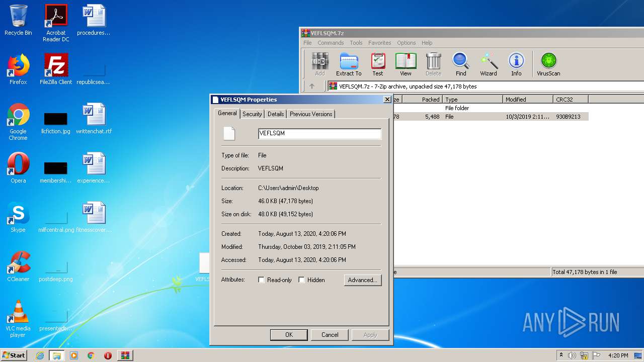This screenshot has height=362, width=644.
Task: Click Internet Explorer in the taskbar
Action: tap(40, 355)
